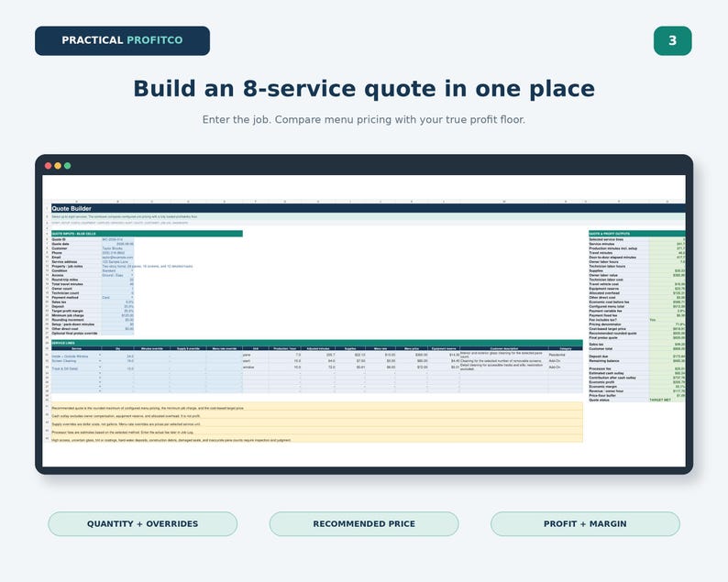This screenshot has height=582, width=728.
Task: Select the Email input cell
Action: [x=118, y=258]
